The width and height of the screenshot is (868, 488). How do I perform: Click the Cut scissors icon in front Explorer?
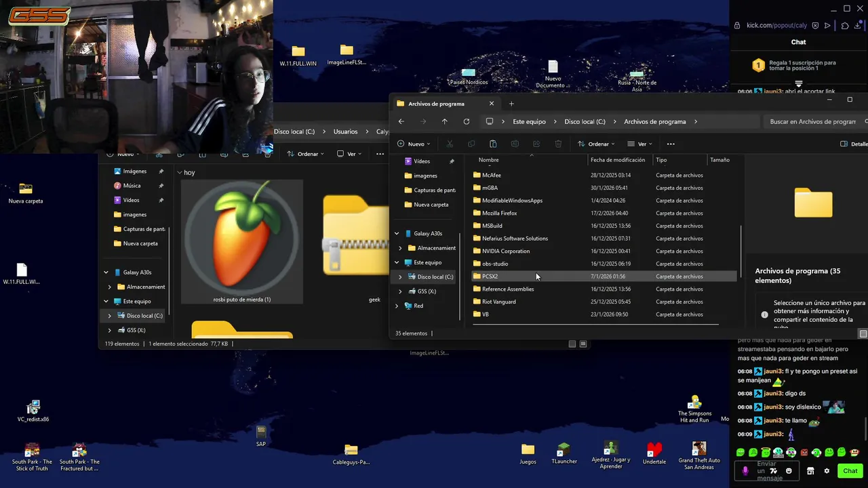(x=450, y=144)
